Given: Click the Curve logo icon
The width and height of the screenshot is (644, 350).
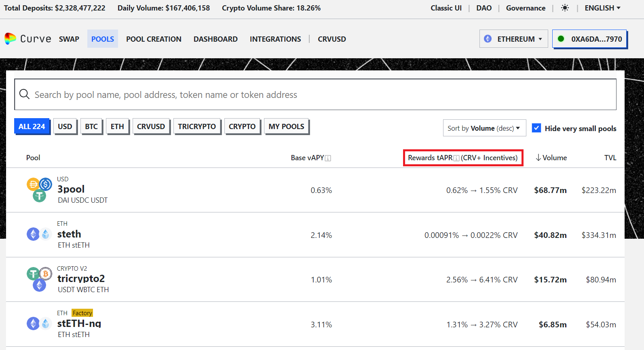Looking at the screenshot, I should point(10,39).
